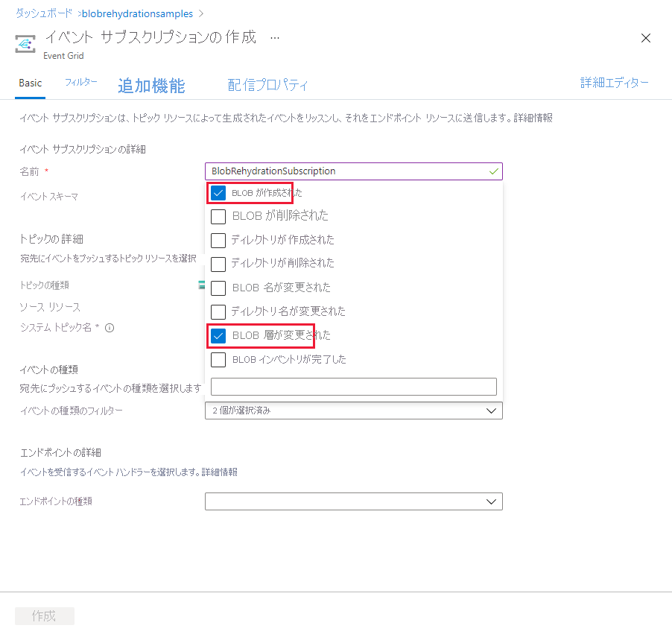Check ディレクトリが作成された
The image size is (672, 640).
click(219, 239)
